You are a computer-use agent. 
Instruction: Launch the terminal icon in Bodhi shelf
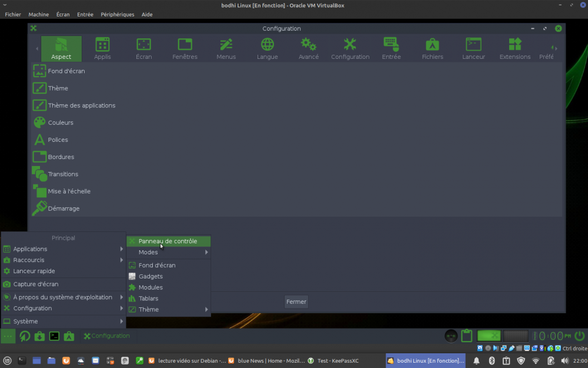coord(54,336)
